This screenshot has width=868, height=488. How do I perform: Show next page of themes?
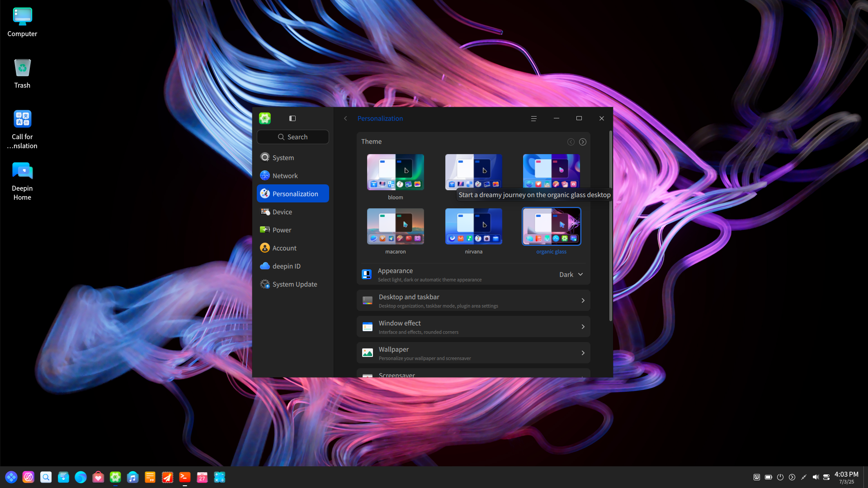pos(583,142)
